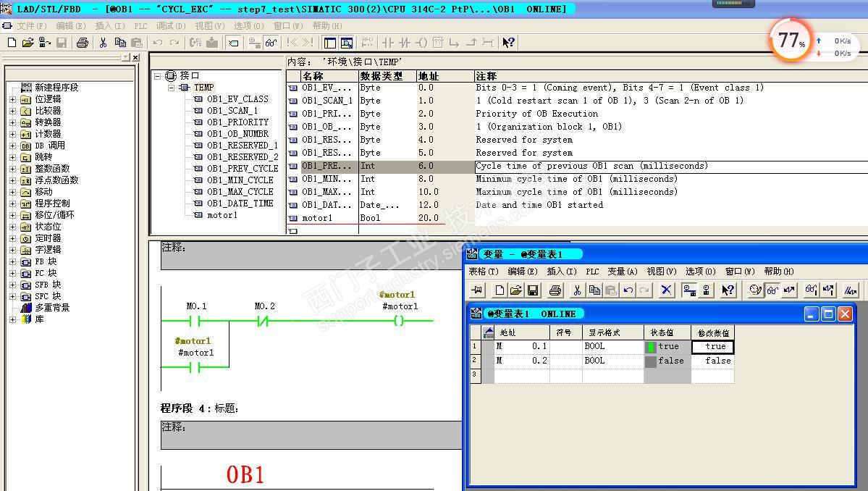Click the open branch icon in toolbar
This screenshot has height=491, width=868.
click(x=455, y=43)
